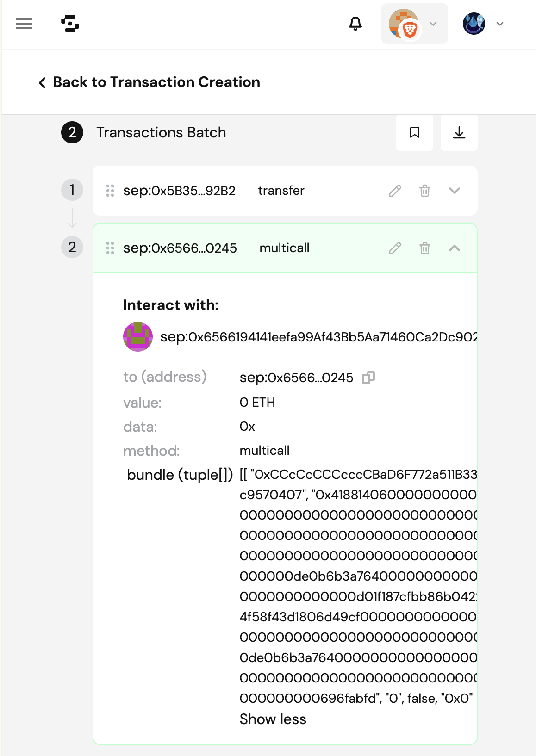Open the connected wallet dropdown
This screenshot has height=756, width=536.
[414, 24]
